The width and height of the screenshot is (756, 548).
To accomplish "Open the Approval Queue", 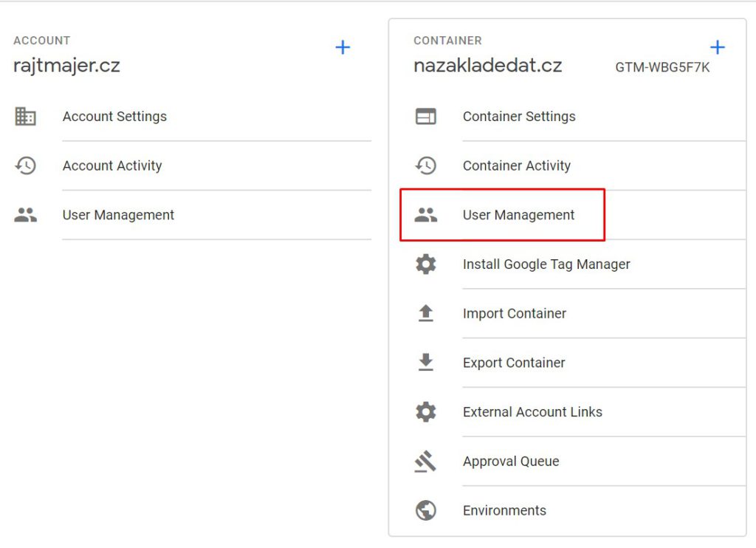I will 511,461.
